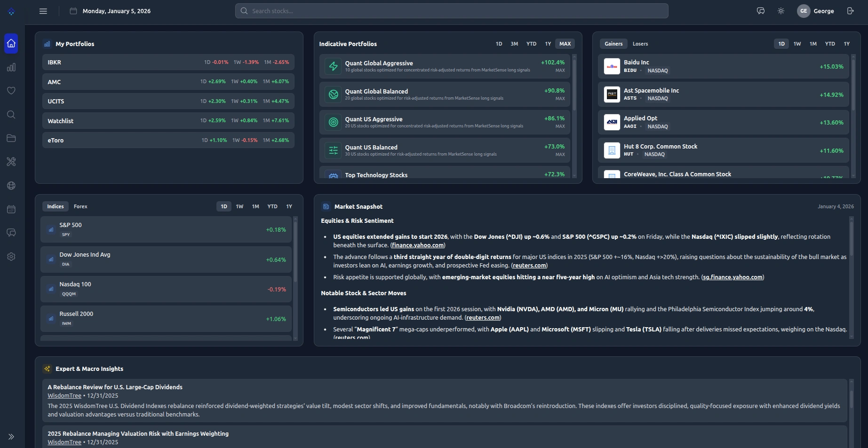
Task: Open the tools icon in sidebar
Action: pos(11,162)
